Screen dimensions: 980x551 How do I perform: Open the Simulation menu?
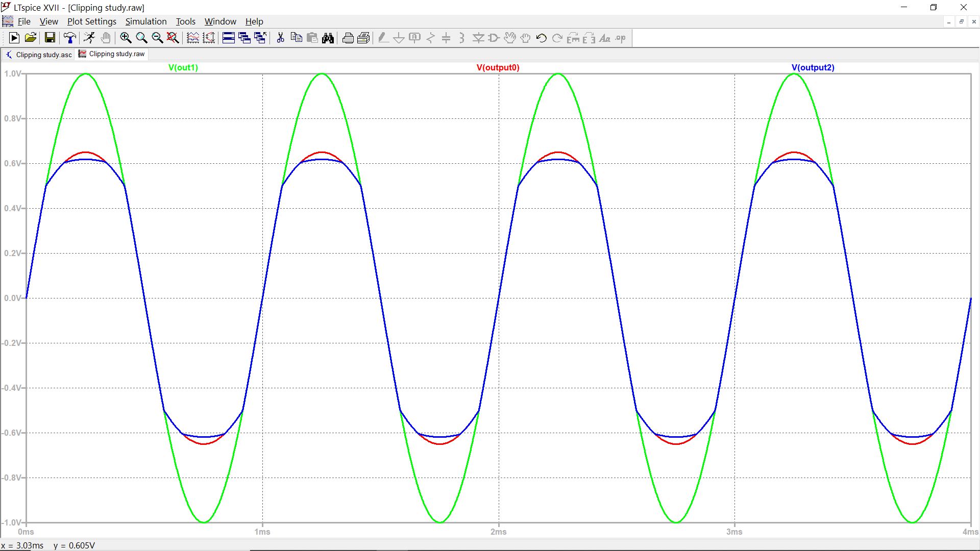coord(146,21)
